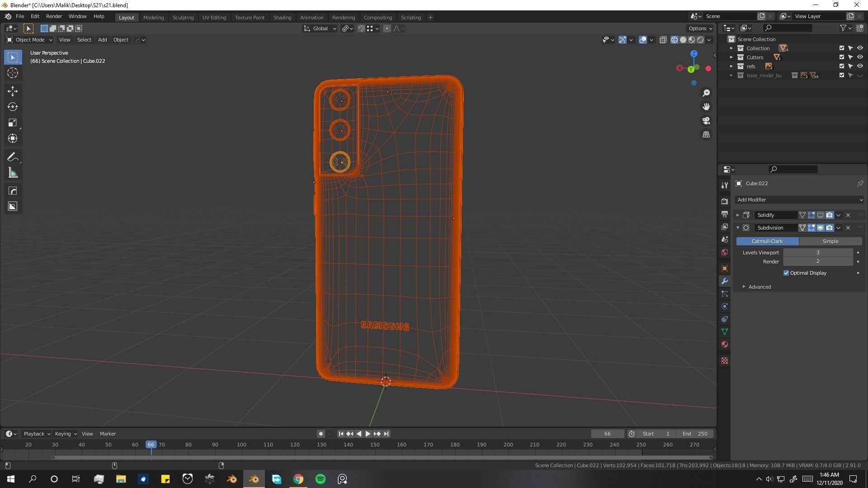Open the Render menu
This screenshot has height=488, width=868.
click(54, 16)
